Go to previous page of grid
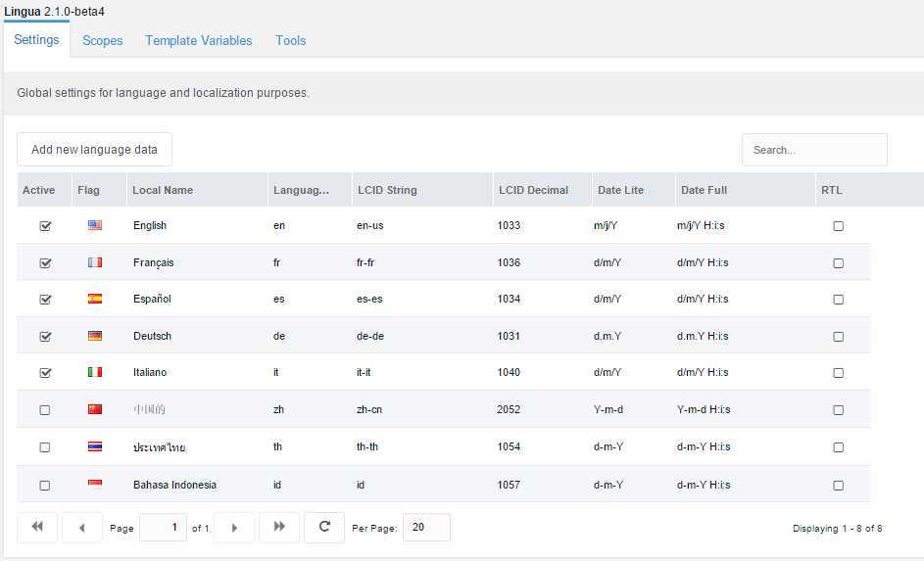Screen dimensions: 924x561 pos(82,527)
